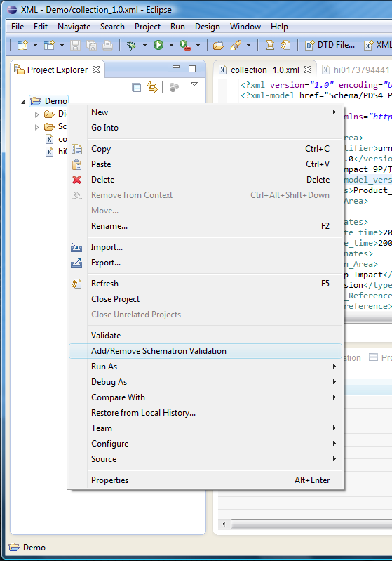The image size is (392, 561).
Task: Expand the Sc folder under Demo
Action: coord(36,127)
